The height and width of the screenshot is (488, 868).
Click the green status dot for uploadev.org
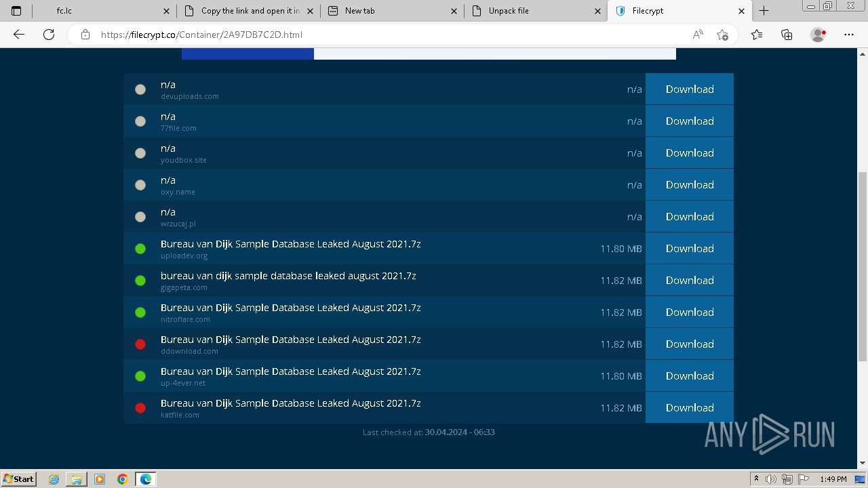140,249
